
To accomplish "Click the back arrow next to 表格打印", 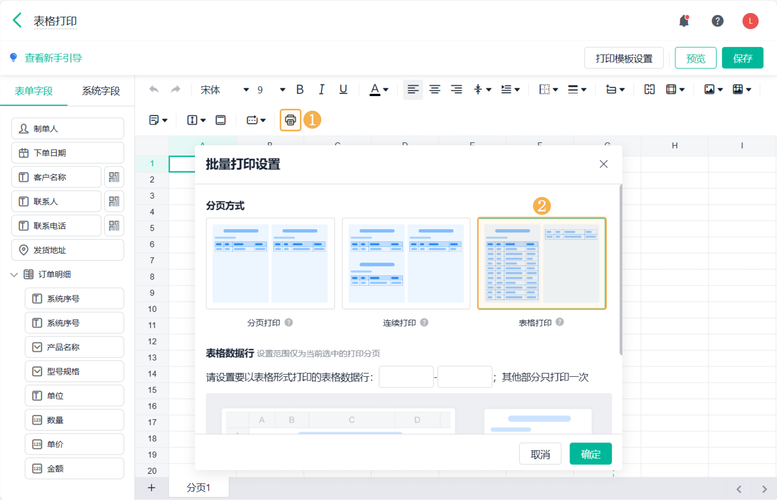I will 17,20.
